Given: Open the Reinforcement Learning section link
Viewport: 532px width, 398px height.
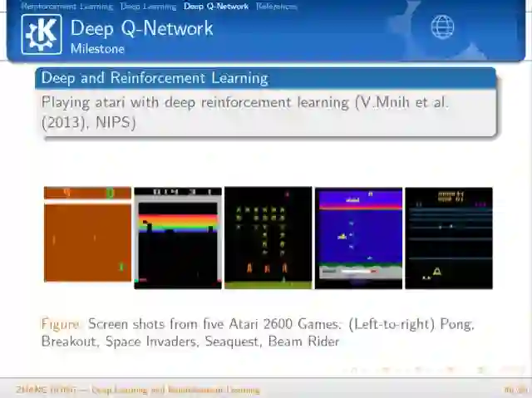Looking at the screenshot, I should click(66, 7).
